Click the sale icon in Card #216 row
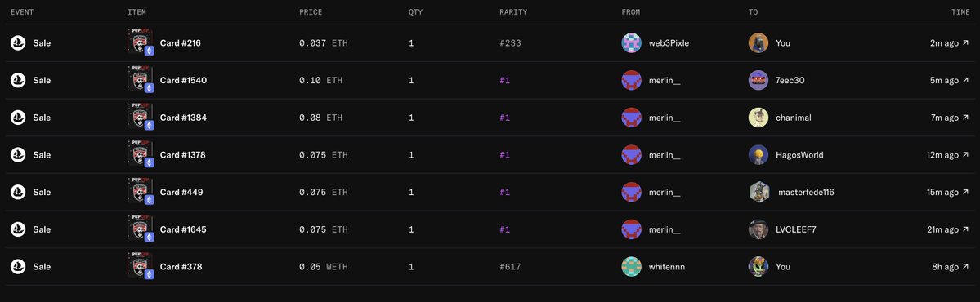The width and height of the screenshot is (980, 302). coord(18,43)
